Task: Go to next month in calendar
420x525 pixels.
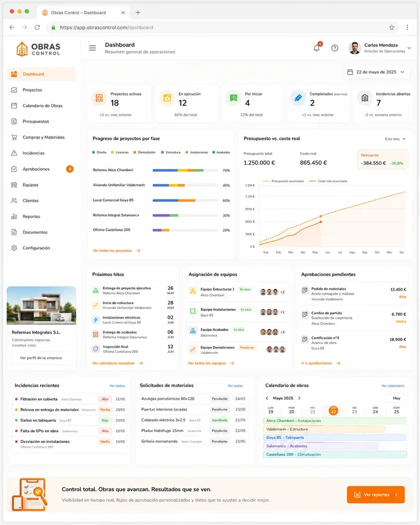Action: click(x=299, y=398)
